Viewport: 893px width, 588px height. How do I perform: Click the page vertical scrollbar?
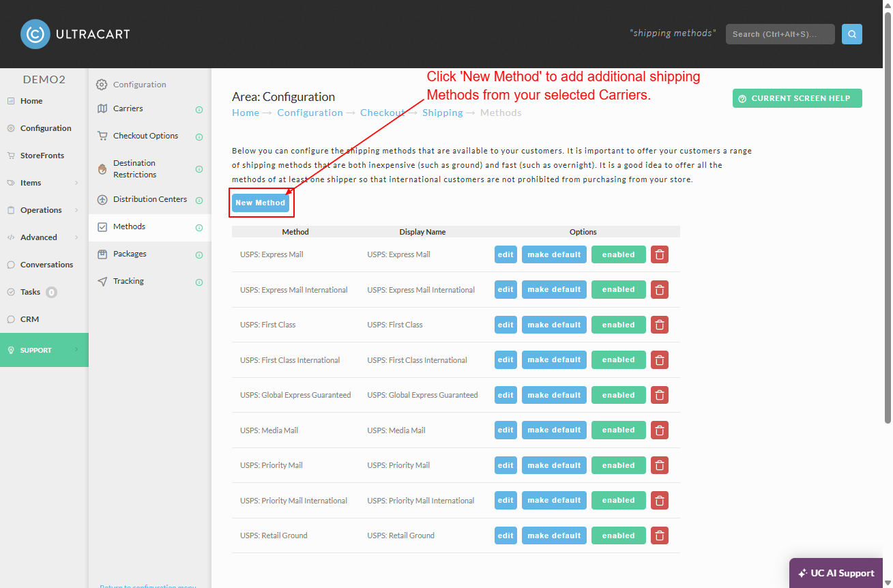pyautogui.click(x=888, y=218)
